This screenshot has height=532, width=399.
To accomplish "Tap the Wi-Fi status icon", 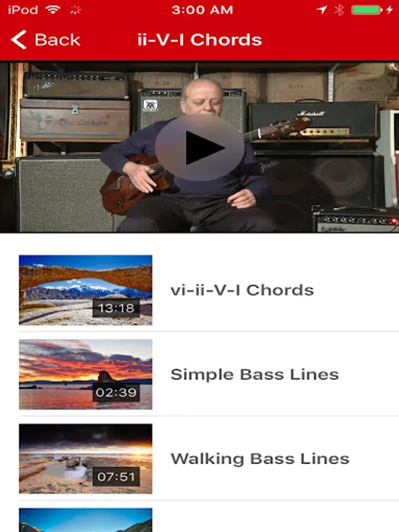I will click(x=53, y=9).
